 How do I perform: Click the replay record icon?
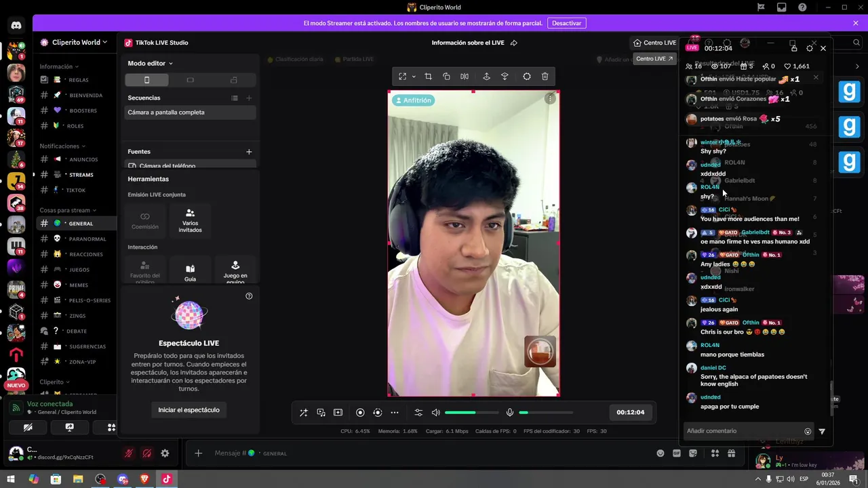(378, 412)
